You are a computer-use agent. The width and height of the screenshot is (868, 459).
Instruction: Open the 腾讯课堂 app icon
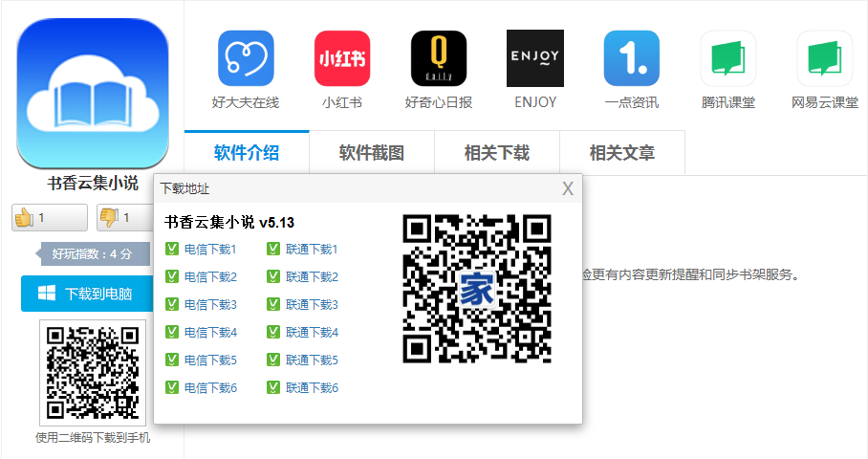point(727,58)
